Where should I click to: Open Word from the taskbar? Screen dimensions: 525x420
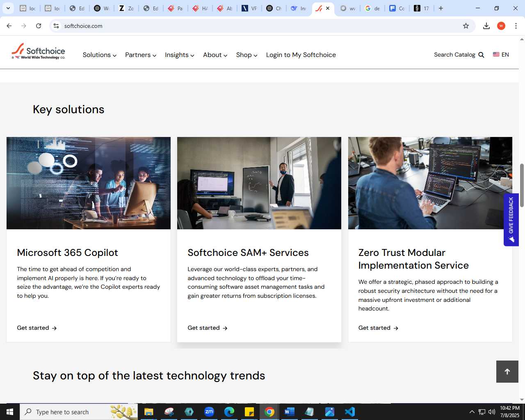pyautogui.click(x=290, y=412)
